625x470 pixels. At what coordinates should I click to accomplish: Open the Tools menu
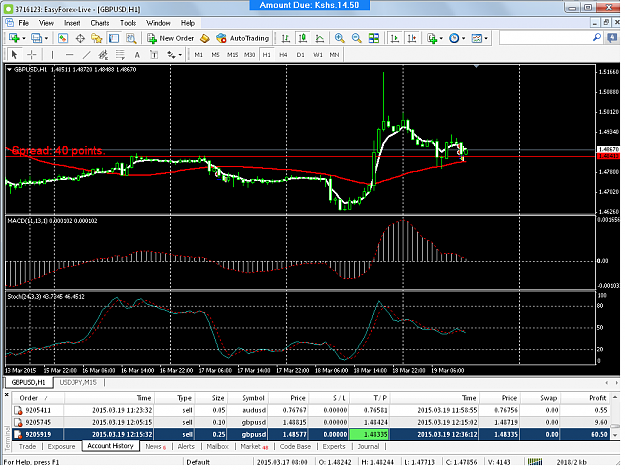(128, 23)
